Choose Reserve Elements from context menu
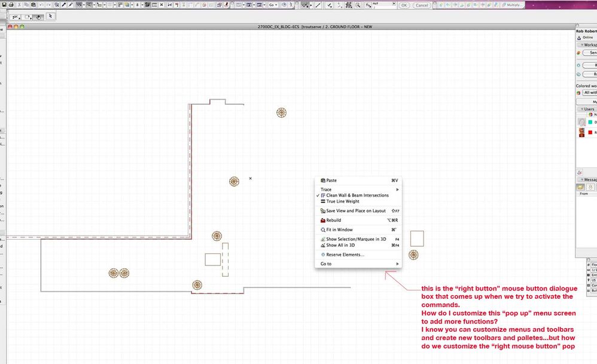 pyautogui.click(x=358, y=255)
